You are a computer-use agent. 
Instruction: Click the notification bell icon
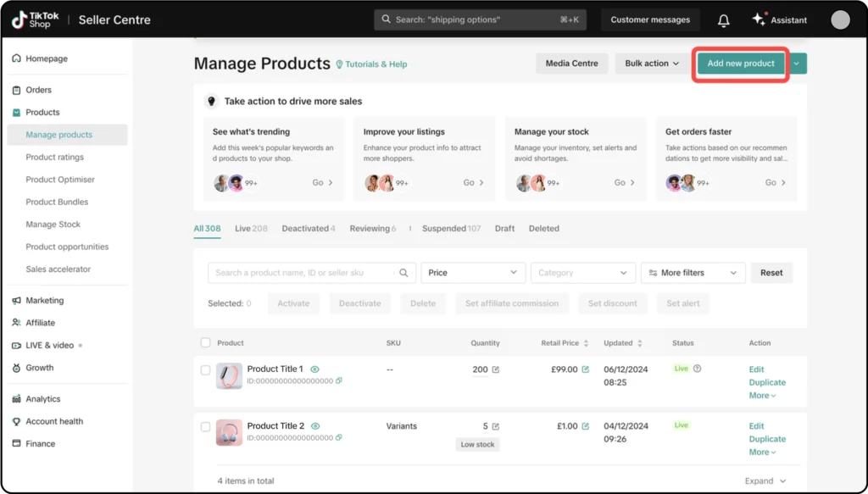point(723,20)
